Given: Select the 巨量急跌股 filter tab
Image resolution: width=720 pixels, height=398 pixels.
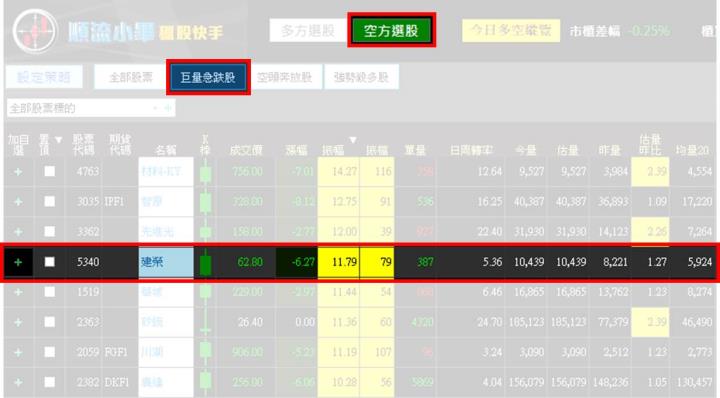Looking at the screenshot, I should tap(208, 77).
